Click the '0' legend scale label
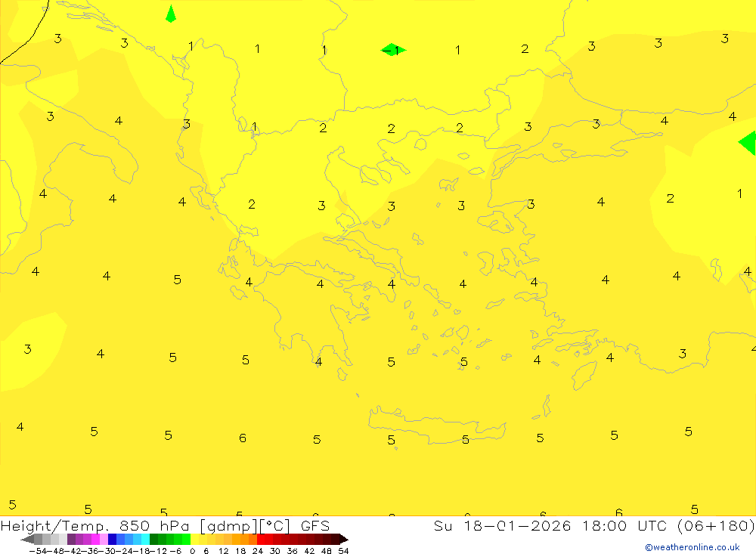The height and width of the screenshot is (554, 756). coord(192,551)
